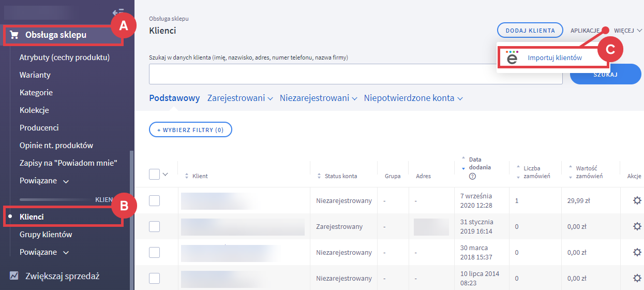Image resolution: width=644 pixels, height=290 pixels.
Task: Open the gear actions for the 31 stycznia 2019 row
Action: pyautogui.click(x=637, y=226)
